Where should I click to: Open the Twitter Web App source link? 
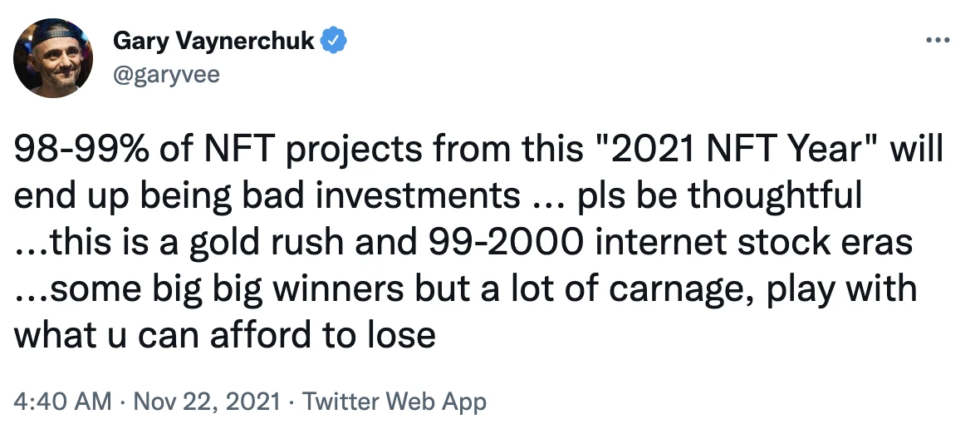(394, 401)
